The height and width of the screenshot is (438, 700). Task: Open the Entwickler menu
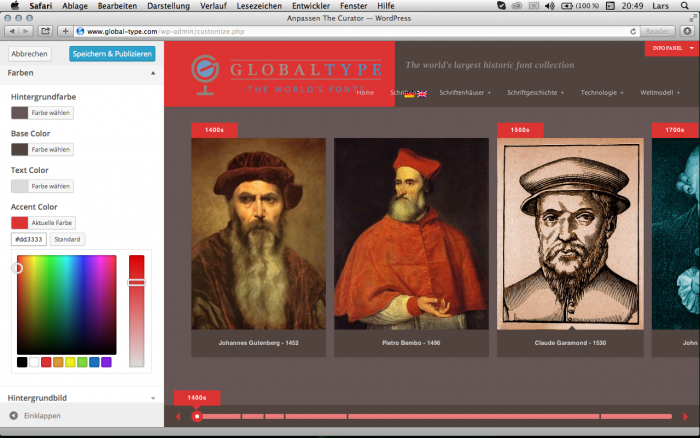[311, 6]
